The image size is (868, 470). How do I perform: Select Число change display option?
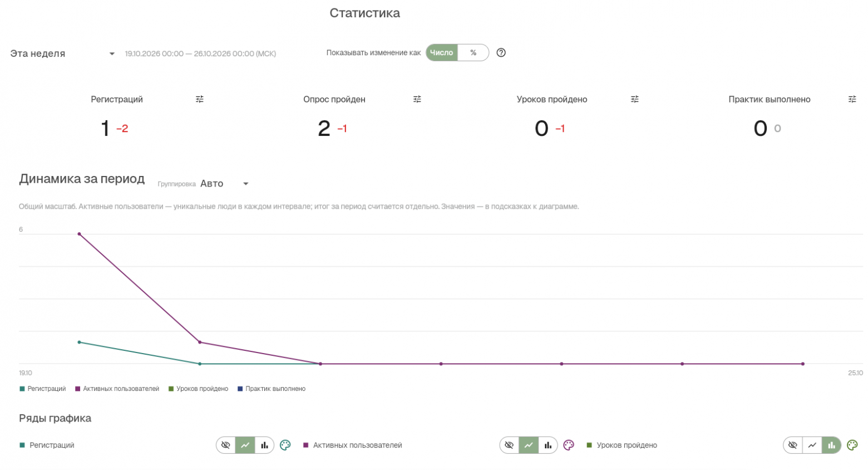442,53
